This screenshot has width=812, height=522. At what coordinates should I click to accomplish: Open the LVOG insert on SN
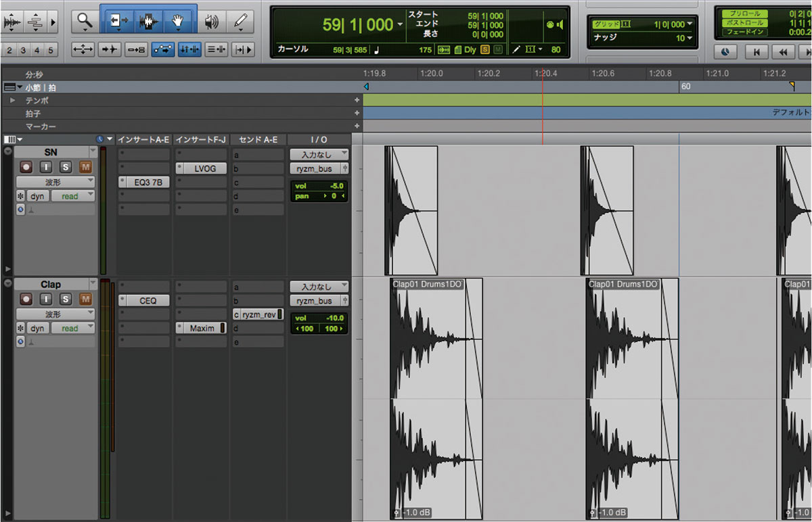(x=201, y=168)
